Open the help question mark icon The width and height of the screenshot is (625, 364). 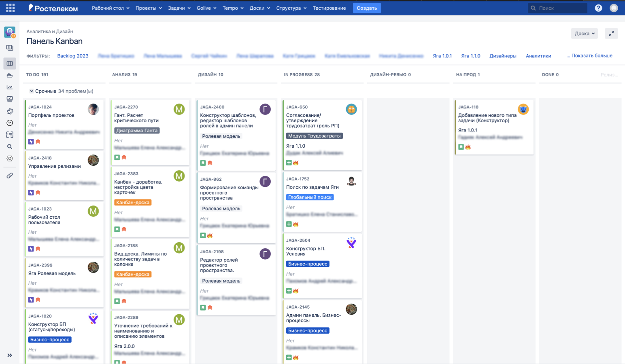[x=598, y=8]
